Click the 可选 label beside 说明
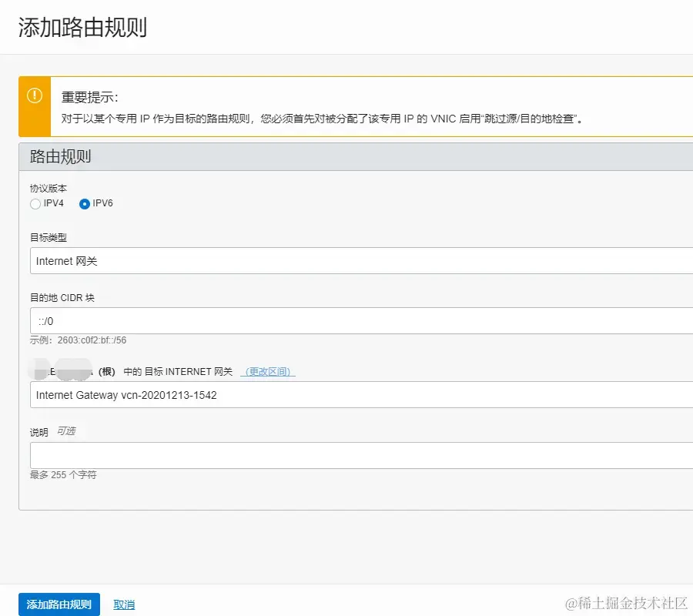Viewport: 693px width, 616px height. pos(66,431)
